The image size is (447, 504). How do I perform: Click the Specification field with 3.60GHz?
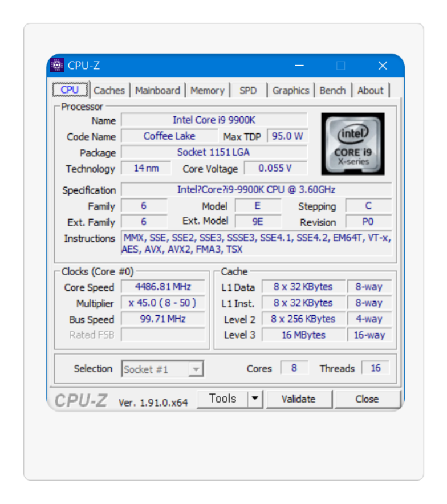tap(256, 189)
